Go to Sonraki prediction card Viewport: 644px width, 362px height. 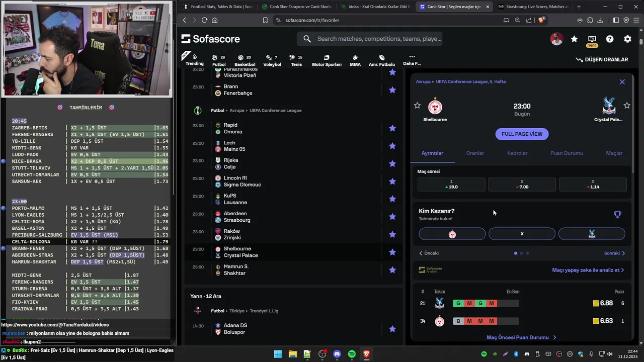pyautogui.click(x=614, y=253)
